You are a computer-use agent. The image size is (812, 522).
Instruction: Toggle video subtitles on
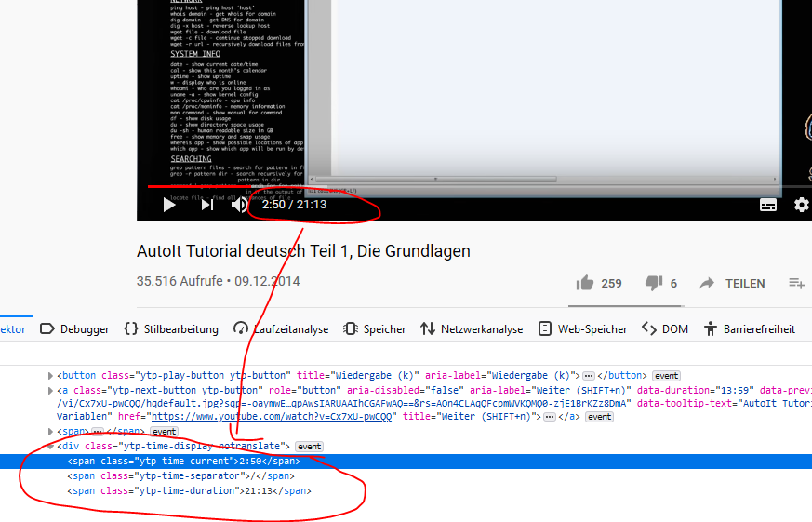[x=768, y=206]
